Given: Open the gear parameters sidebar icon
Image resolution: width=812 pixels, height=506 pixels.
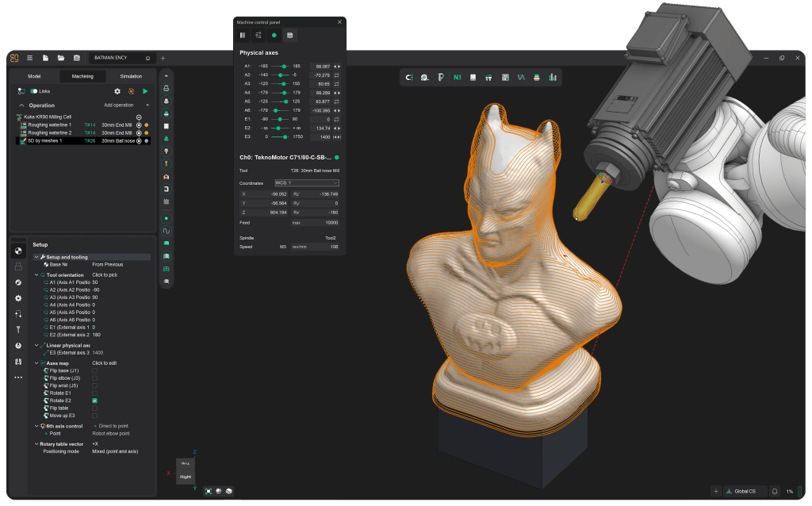Looking at the screenshot, I should click(18, 298).
